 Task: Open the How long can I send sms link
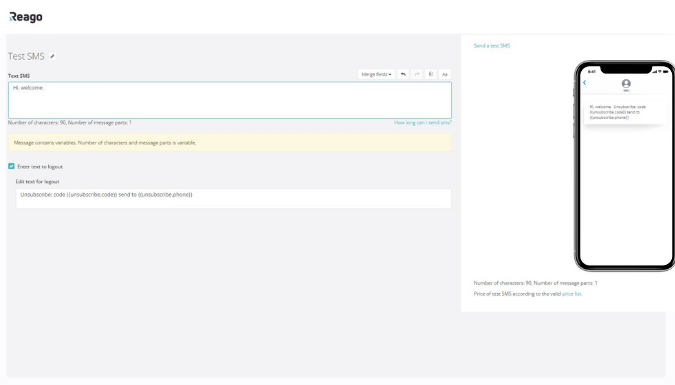point(423,123)
